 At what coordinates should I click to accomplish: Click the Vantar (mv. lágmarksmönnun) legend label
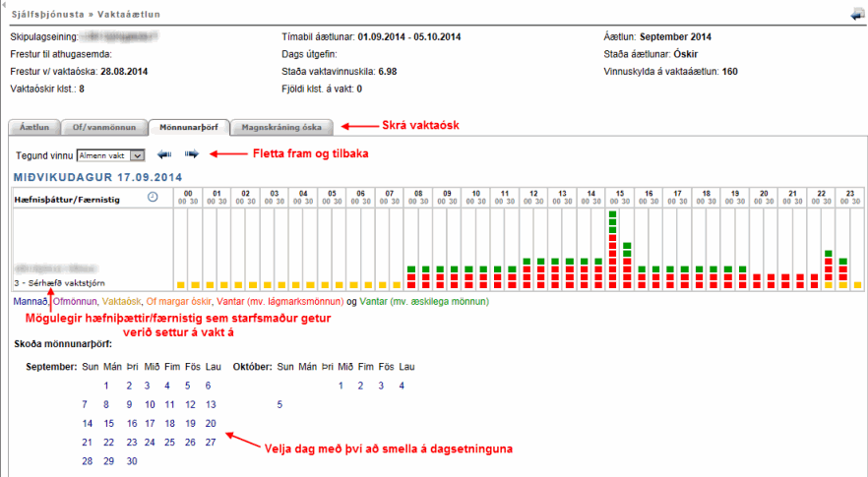tap(280, 302)
